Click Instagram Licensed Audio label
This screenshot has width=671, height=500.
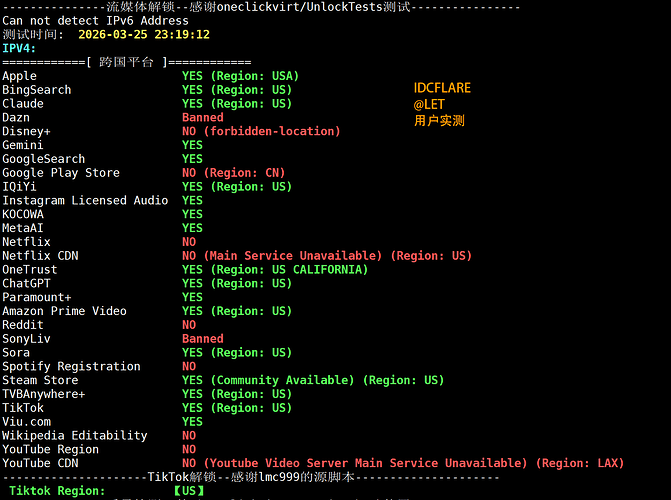[x=85, y=200]
